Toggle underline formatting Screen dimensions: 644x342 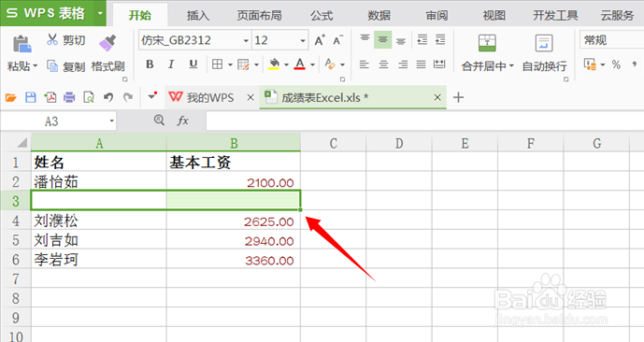tap(193, 64)
